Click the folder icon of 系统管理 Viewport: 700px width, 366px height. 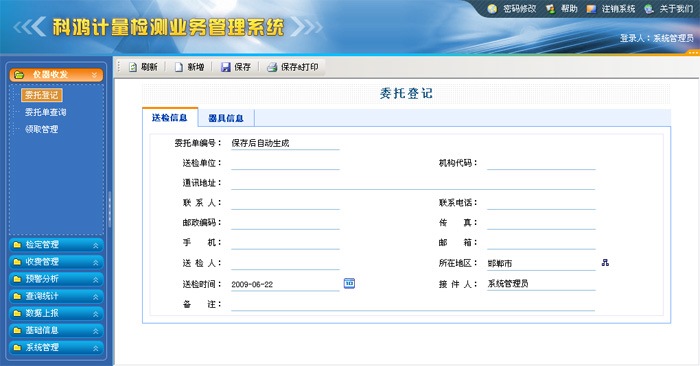coord(17,347)
